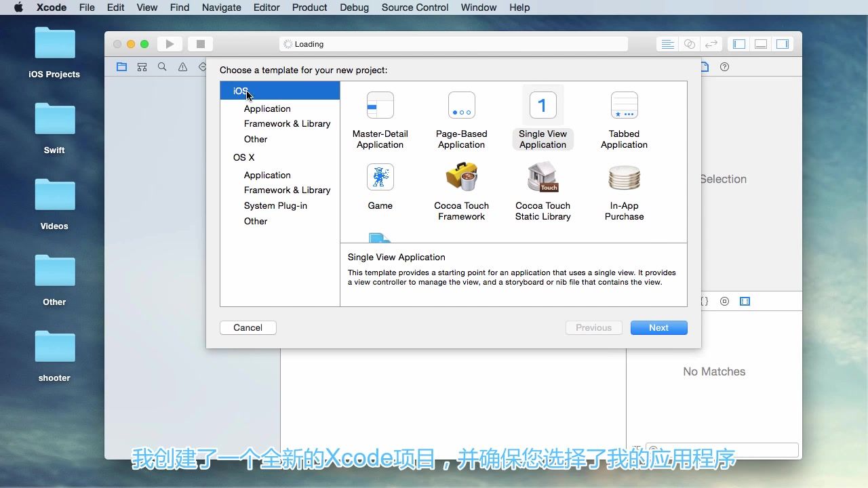
Task: Open the Find navigator magnifier icon
Action: coord(162,67)
